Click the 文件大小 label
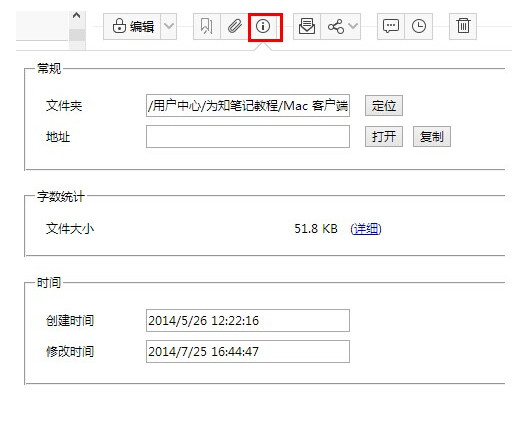The height and width of the screenshot is (435, 512). [70, 229]
